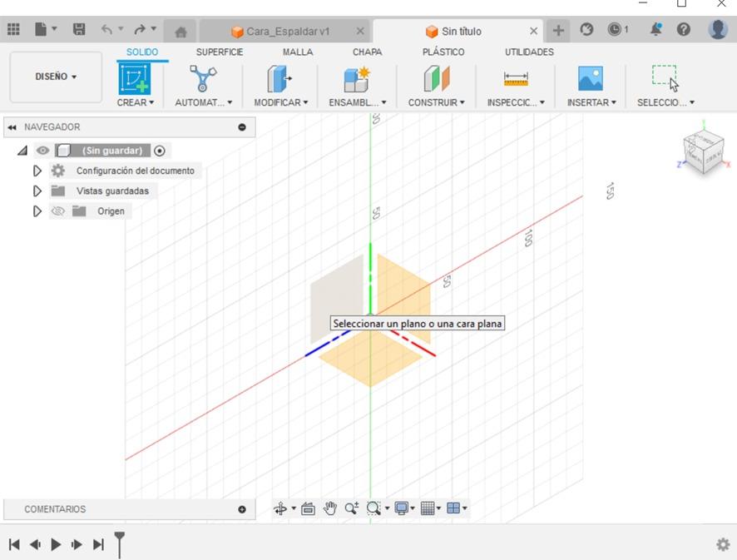Go to the Home tab icon

[x=181, y=32]
